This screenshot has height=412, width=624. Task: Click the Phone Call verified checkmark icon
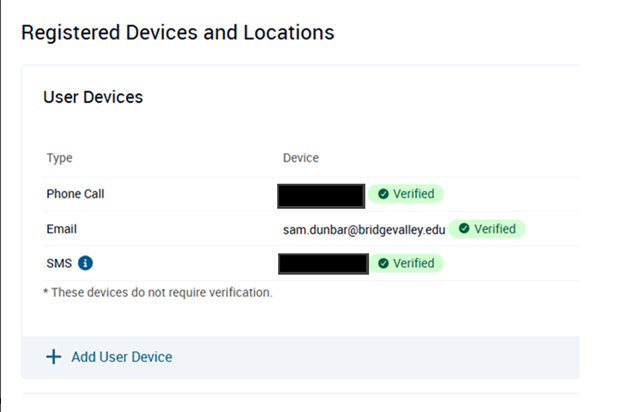[383, 194]
